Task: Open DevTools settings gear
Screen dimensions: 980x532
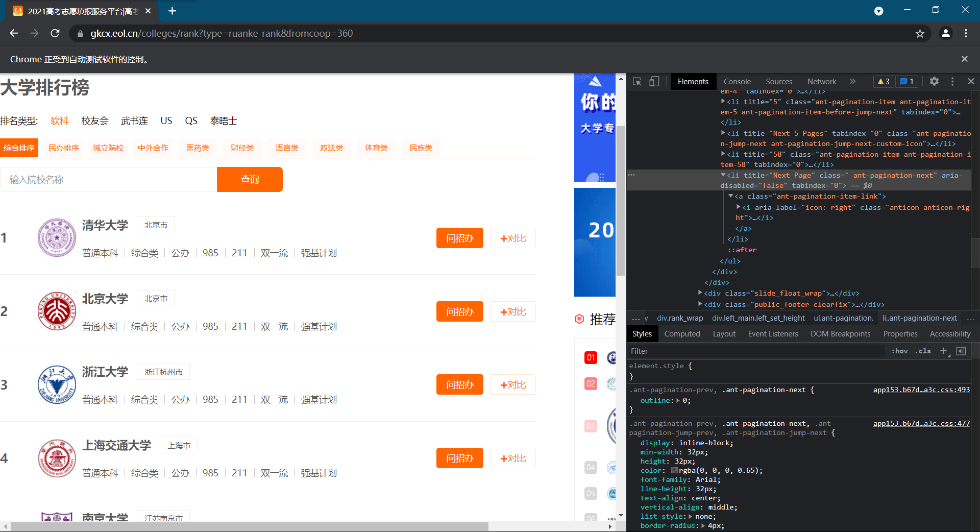Action: pyautogui.click(x=934, y=81)
